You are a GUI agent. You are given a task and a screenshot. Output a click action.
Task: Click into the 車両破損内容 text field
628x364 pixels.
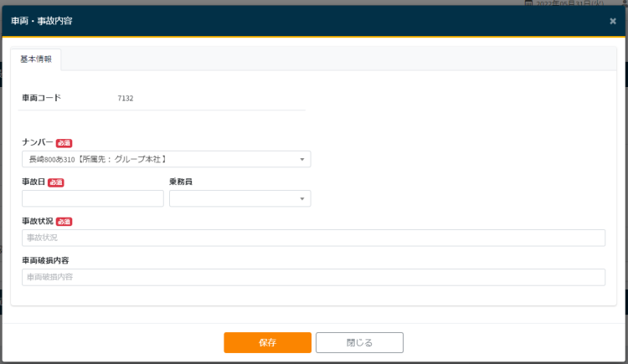pyautogui.click(x=313, y=277)
